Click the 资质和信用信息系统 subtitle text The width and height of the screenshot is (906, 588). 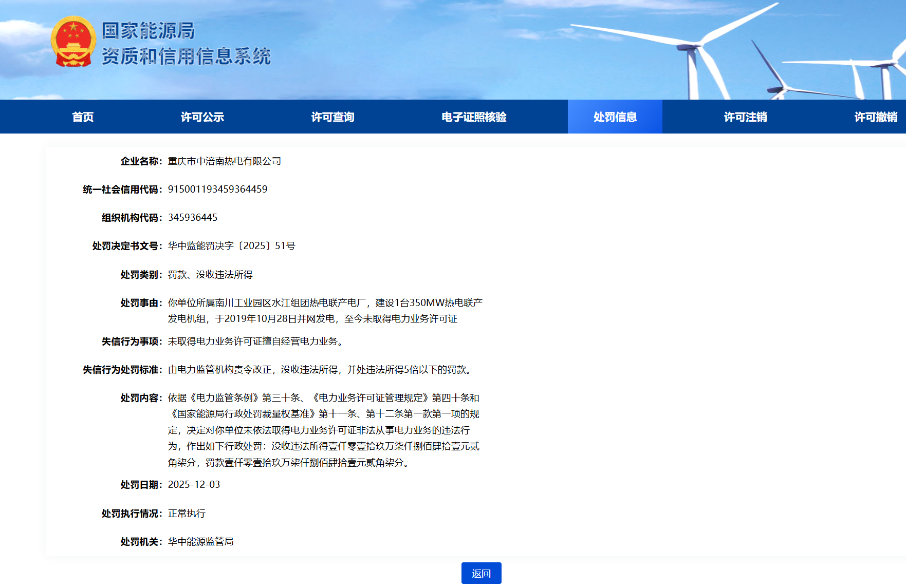[x=186, y=56]
